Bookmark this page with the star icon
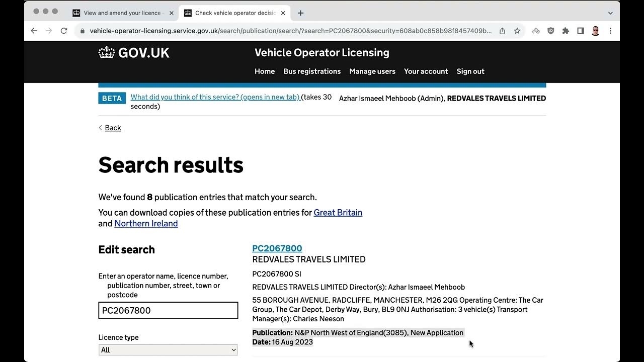The height and width of the screenshot is (362, 644). click(517, 31)
